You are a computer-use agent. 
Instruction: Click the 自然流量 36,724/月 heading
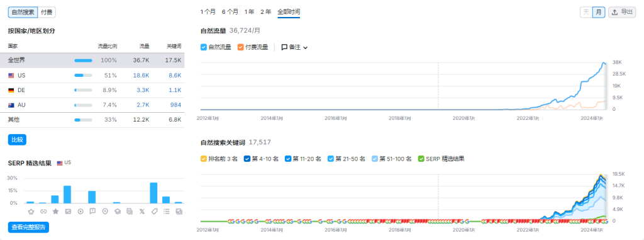[230, 30]
